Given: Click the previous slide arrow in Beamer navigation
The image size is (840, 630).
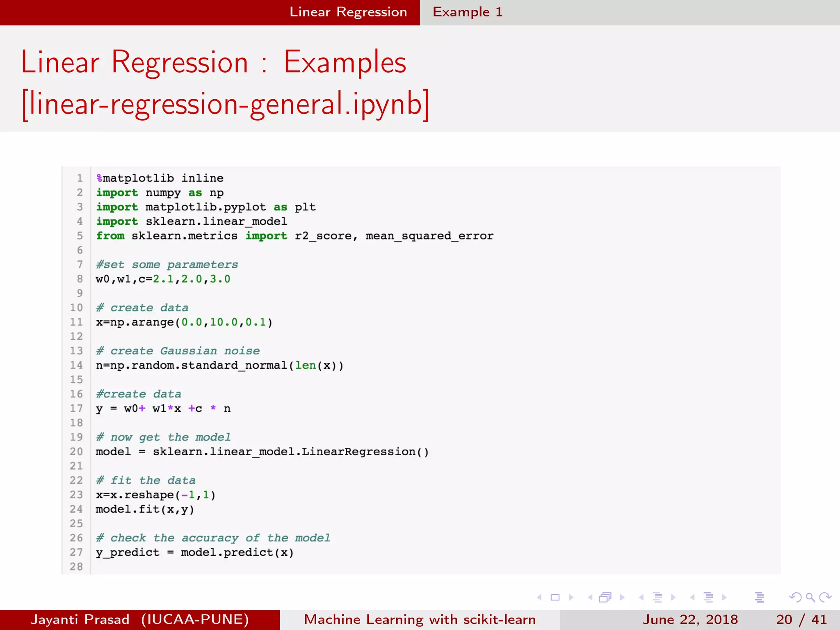Looking at the screenshot, I should pyautogui.click(x=539, y=598).
